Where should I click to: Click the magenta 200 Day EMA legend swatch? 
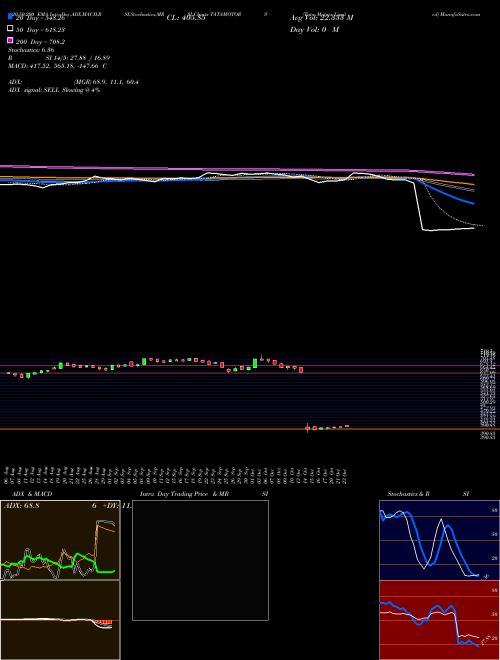tap(10, 40)
